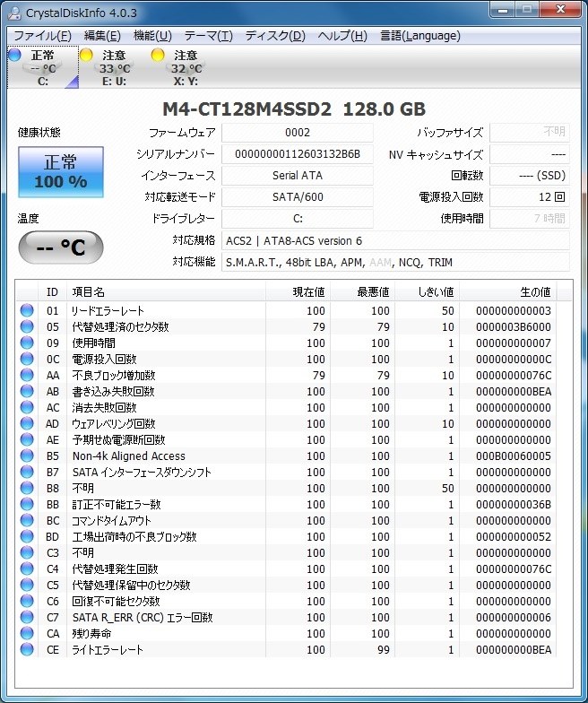
Task: Click the 対応規格 field ACS2 | ATA8-ACS version 6
Action: (396, 240)
